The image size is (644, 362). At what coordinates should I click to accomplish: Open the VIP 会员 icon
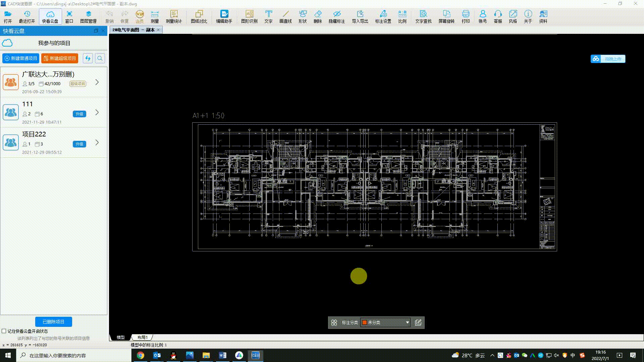pyautogui.click(x=140, y=16)
